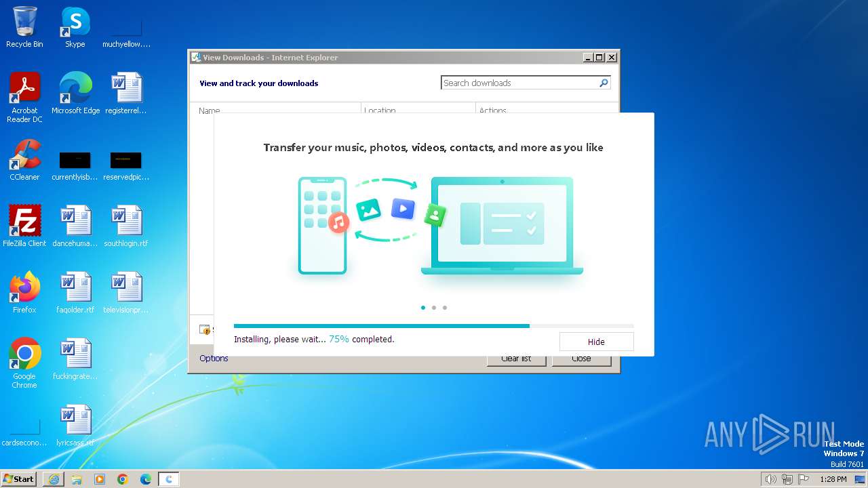The width and height of the screenshot is (868, 488).
Task: Select southlogin.rtf document icon
Action: click(x=126, y=226)
